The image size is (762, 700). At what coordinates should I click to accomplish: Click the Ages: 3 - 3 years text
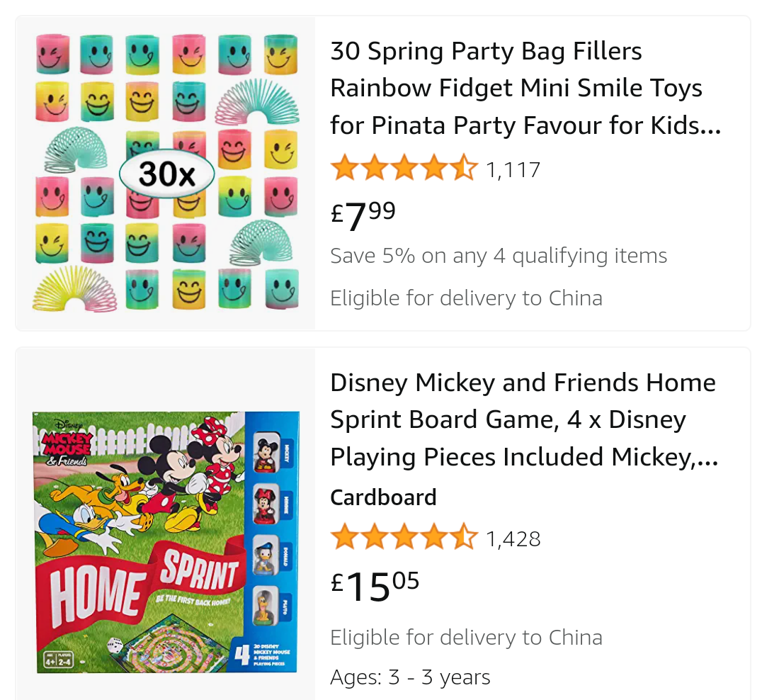tap(410, 677)
